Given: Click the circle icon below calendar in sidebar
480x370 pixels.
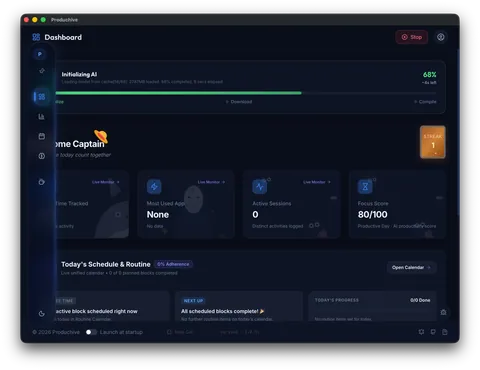Looking at the screenshot, I should point(42,156).
